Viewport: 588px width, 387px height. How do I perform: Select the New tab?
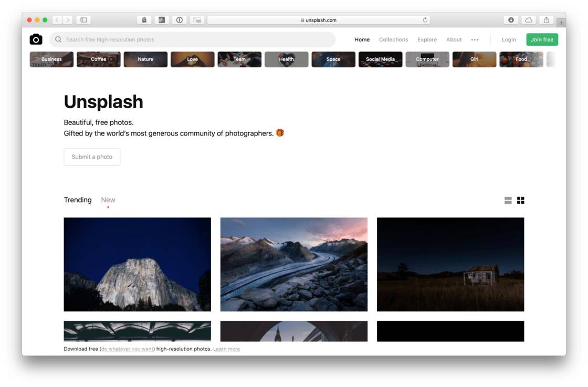[x=108, y=200]
